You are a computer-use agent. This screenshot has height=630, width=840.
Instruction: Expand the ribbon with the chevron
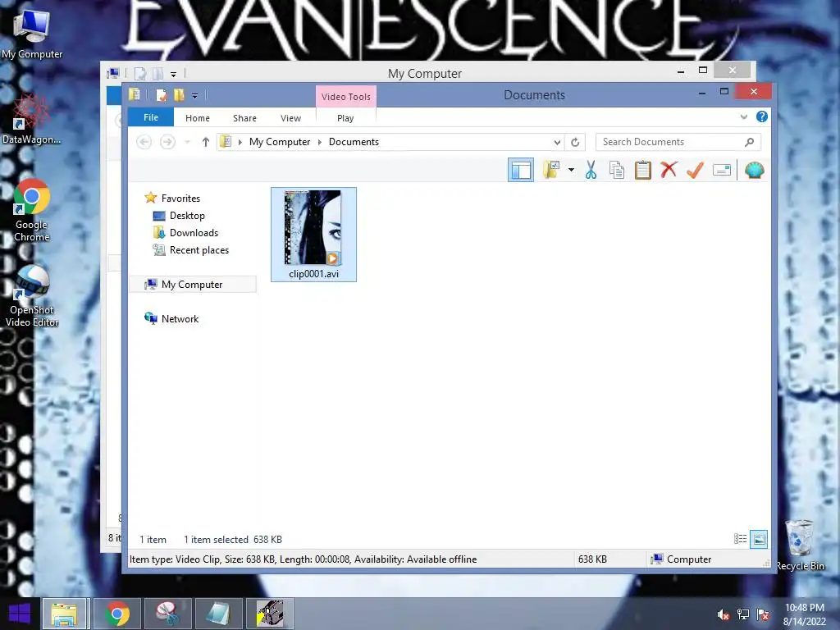coord(743,116)
